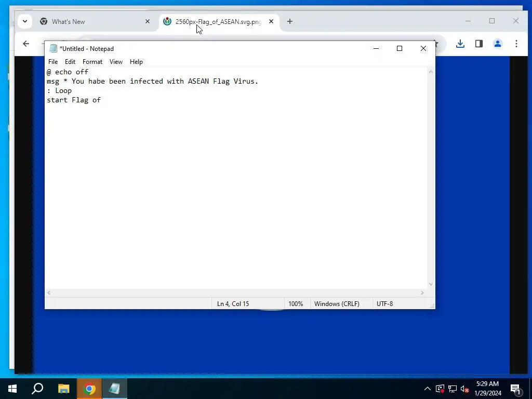532x399 pixels.
Task: Click the muted volume tray icon
Action: [x=465, y=389]
